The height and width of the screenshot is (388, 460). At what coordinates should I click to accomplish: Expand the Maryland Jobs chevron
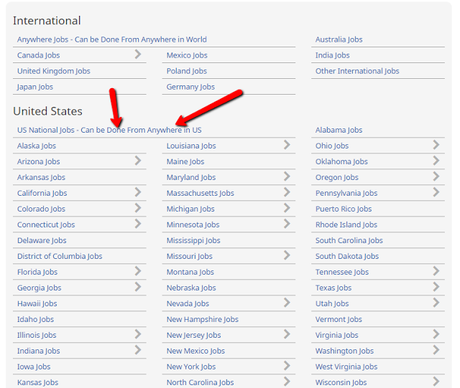(x=287, y=176)
